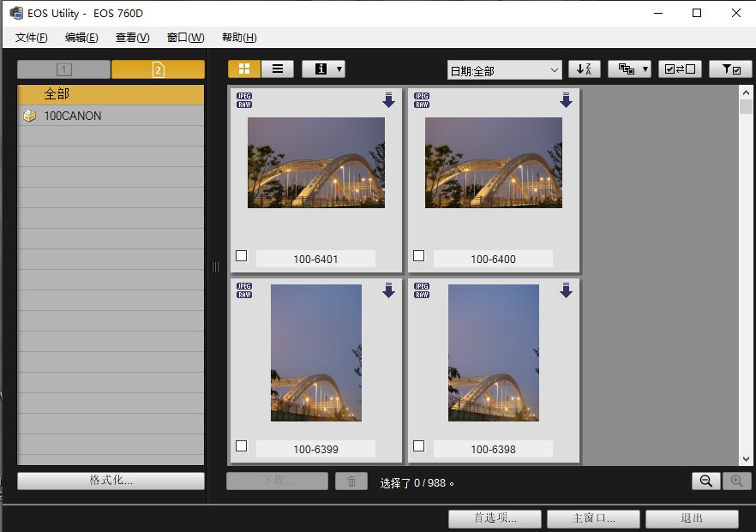
Task: Switch to list view
Action: coord(277,69)
